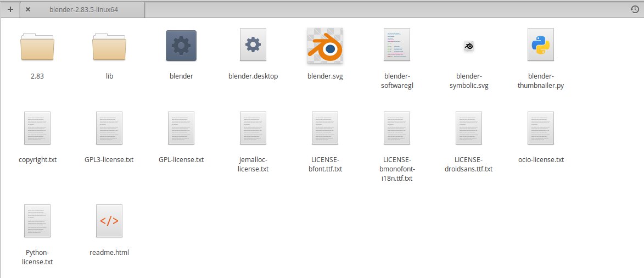This screenshot has width=644, height=278.
Task: Click the "GPL-license.txt" file name
Action: [x=181, y=159]
